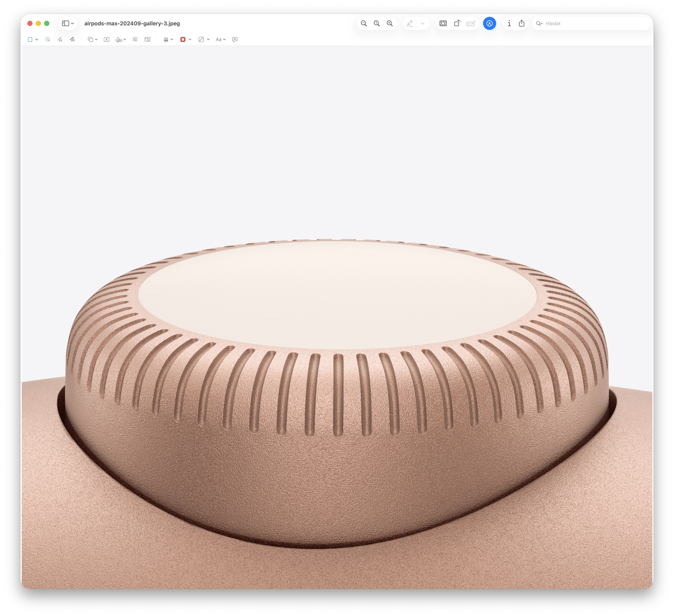The height and width of the screenshot is (616, 674).
Task: Show the image info inspector
Action: click(x=509, y=23)
